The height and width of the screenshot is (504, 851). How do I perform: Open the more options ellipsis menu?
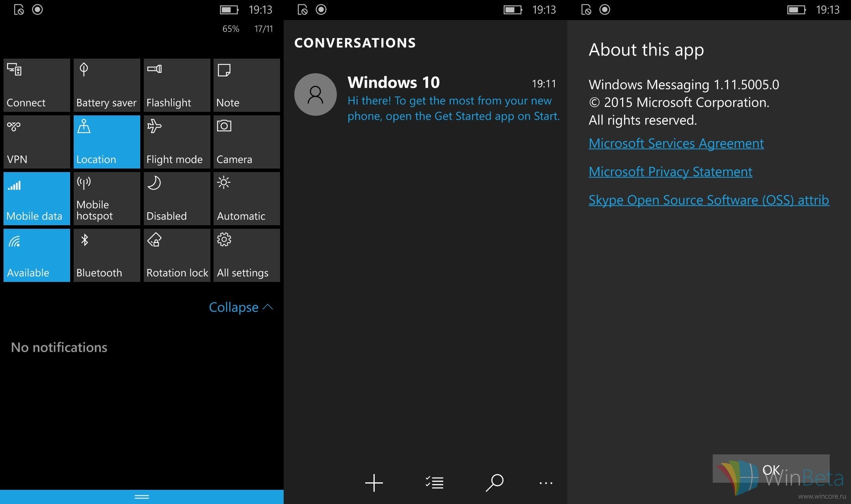pos(546,483)
